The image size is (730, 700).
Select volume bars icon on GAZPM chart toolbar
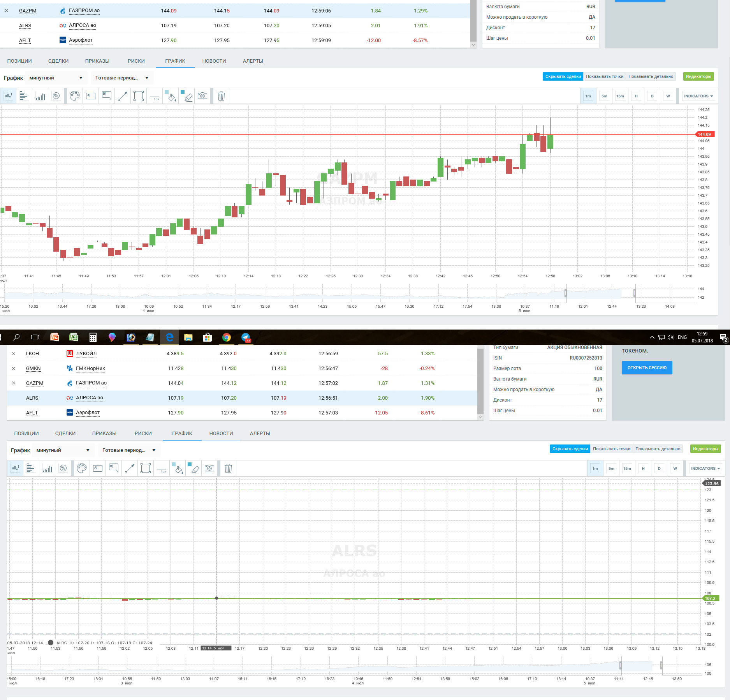click(x=40, y=96)
